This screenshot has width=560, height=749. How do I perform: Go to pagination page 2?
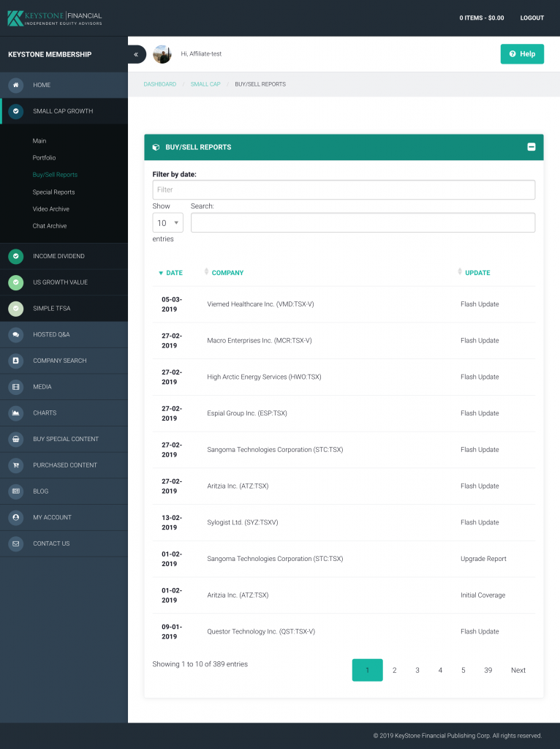click(394, 671)
